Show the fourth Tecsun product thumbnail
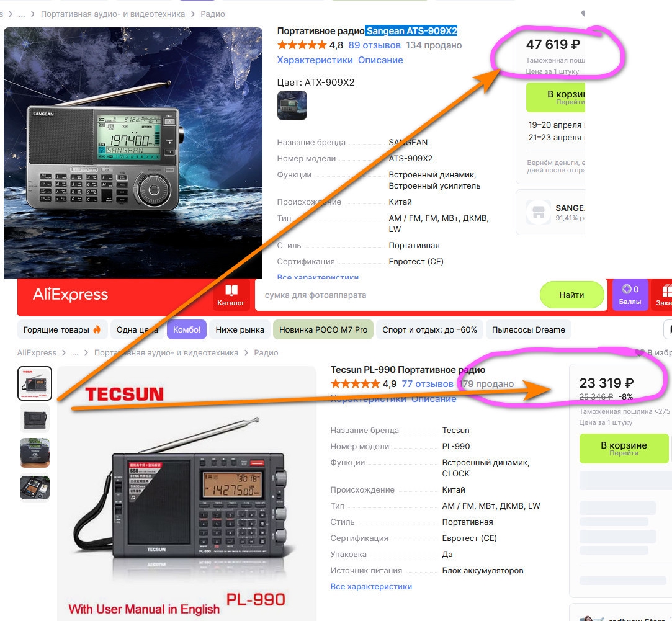This screenshot has width=672, height=621. [35, 488]
